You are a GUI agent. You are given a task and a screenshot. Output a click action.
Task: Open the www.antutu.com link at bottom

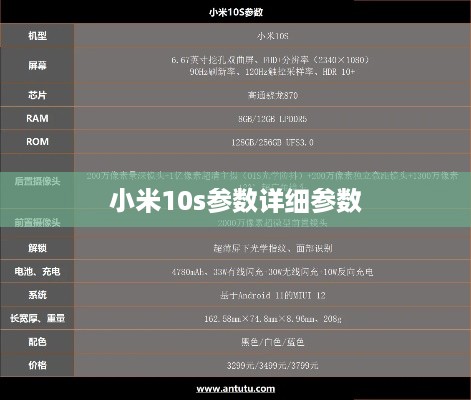[x=236, y=389]
